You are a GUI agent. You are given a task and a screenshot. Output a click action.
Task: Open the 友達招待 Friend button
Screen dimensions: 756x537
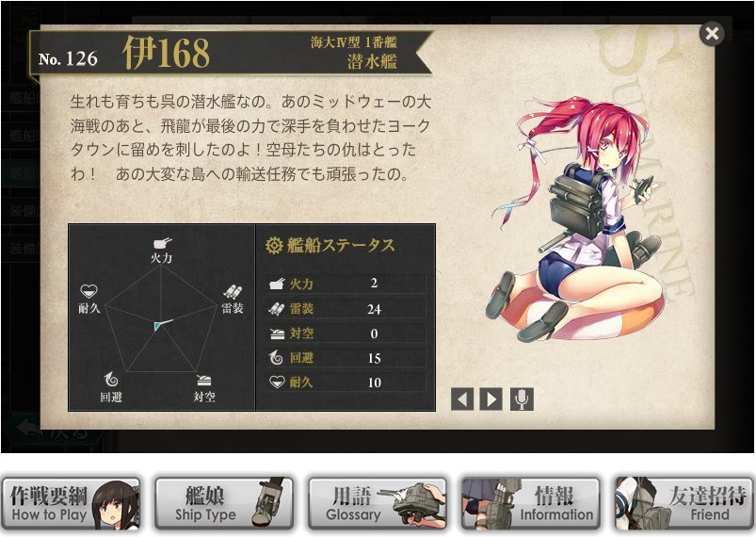684,504
